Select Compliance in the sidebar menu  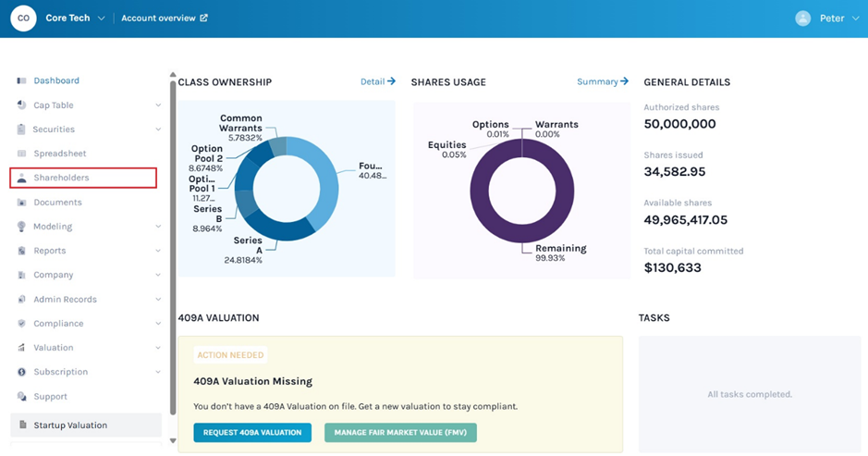pos(58,324)
